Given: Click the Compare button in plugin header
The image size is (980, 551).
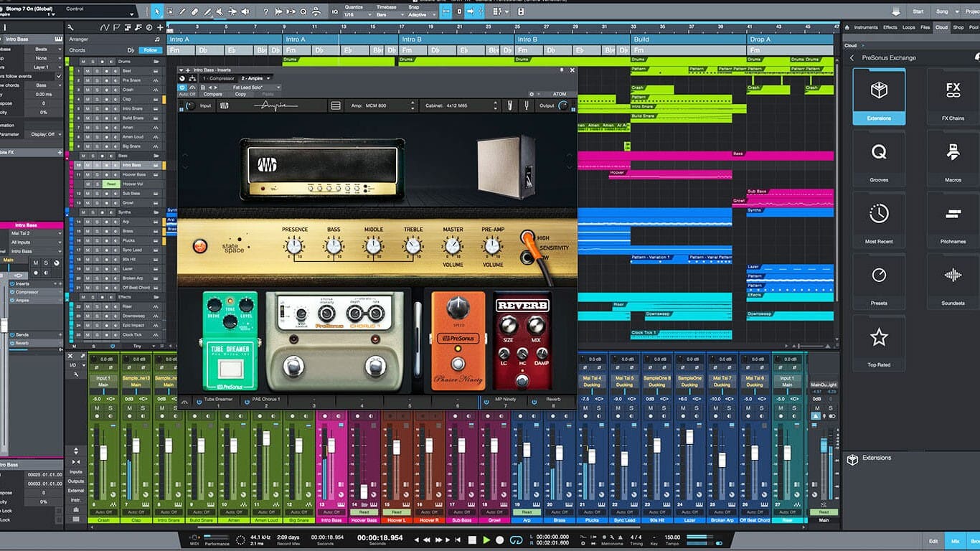Looking at the screenshot, I should (x=212, y=94).
